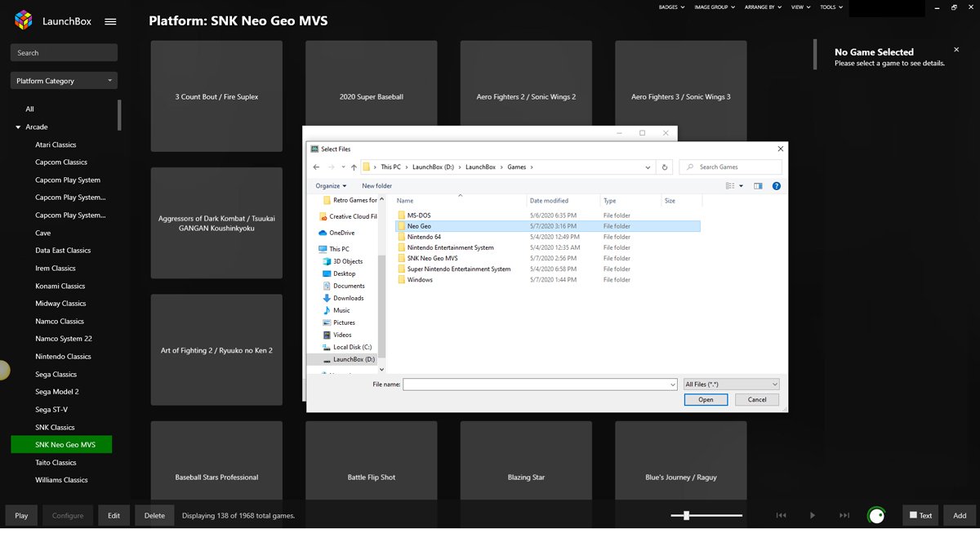Go up one folder level in dialog
This screenshot has width=980, height=551.
pos(353,167)
